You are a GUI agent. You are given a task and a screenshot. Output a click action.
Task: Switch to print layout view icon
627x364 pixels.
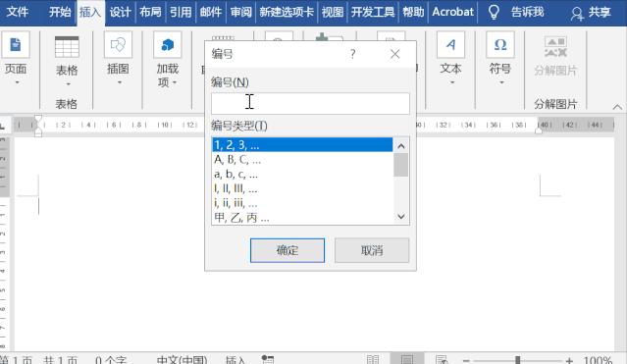(407, 360)
